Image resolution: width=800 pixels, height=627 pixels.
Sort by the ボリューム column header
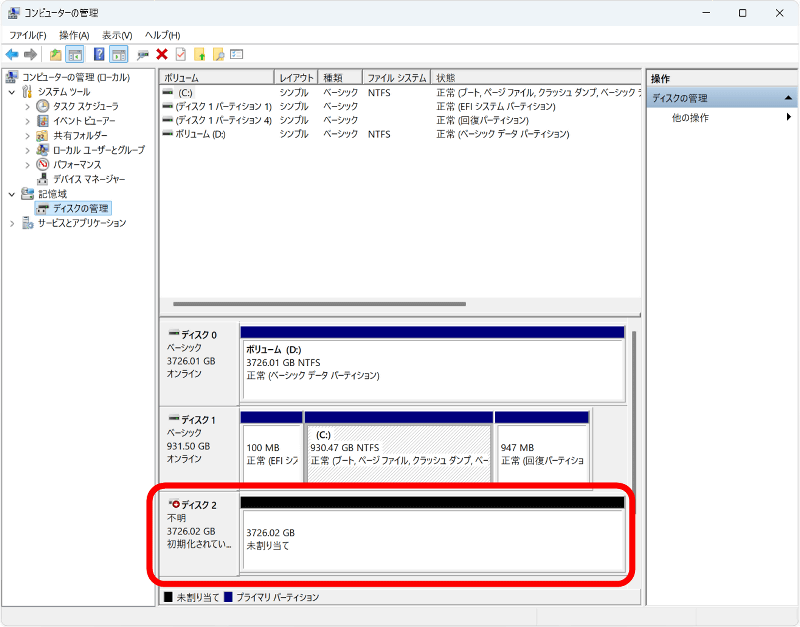[x=217, y=78]
